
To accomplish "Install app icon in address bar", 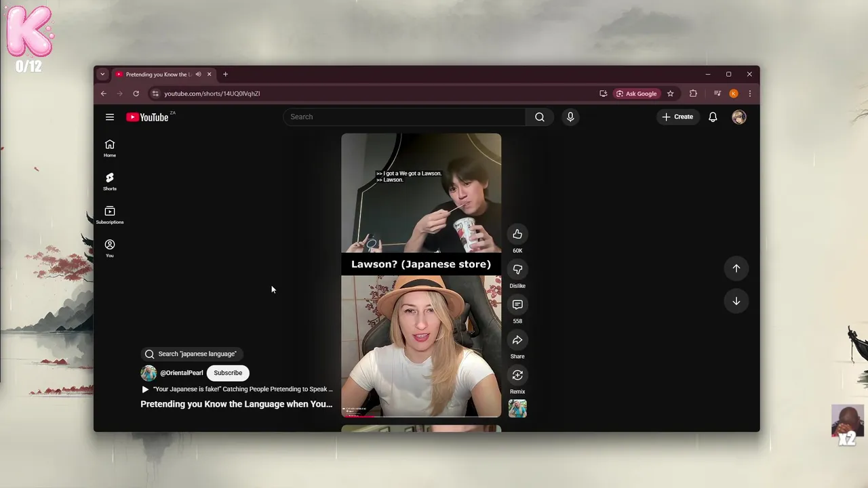I will (603, 94).
